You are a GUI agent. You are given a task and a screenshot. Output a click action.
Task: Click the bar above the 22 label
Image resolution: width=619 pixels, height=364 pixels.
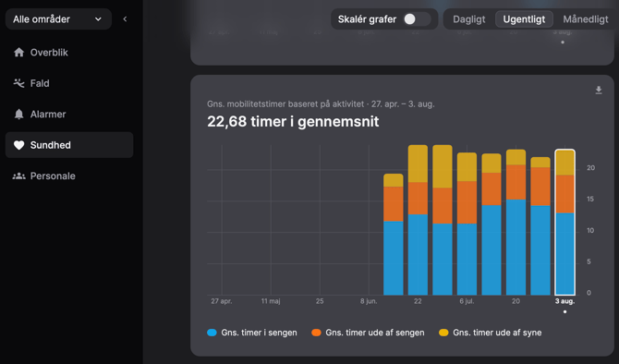418,220
